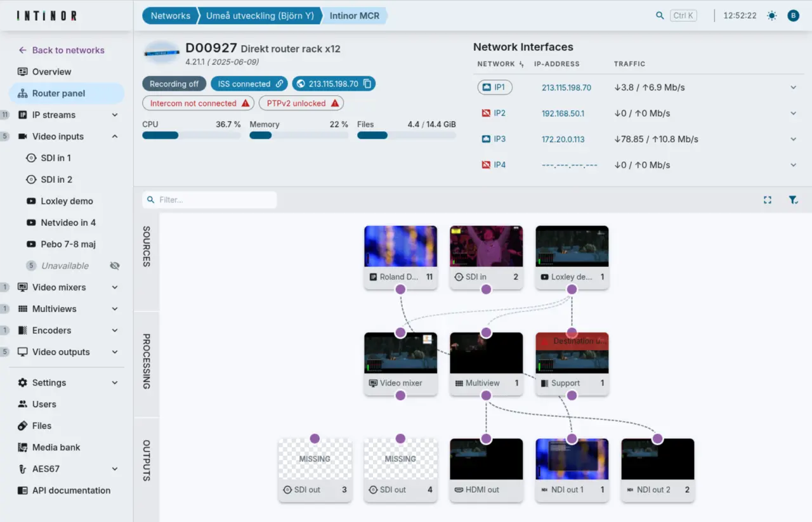Toggle visibility of Unavailable video inputs
812x522 pixels.
pyautogui.click(x=114, y=266)
